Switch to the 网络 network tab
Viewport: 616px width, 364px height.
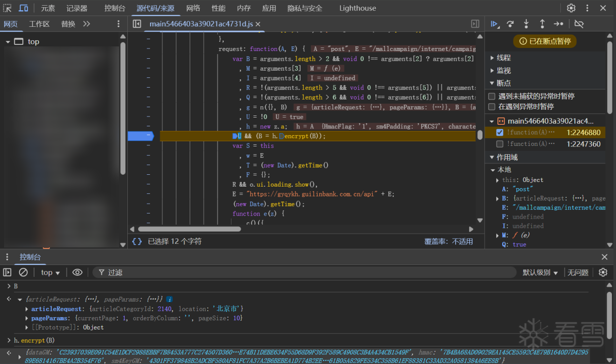(193, 8)
